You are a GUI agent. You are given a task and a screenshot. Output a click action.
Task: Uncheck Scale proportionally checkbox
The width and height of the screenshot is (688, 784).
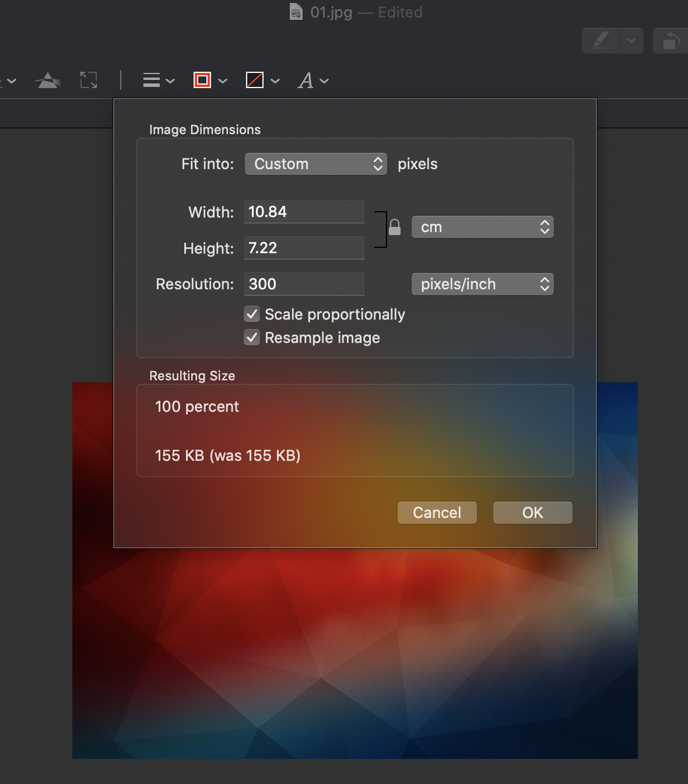252,314
